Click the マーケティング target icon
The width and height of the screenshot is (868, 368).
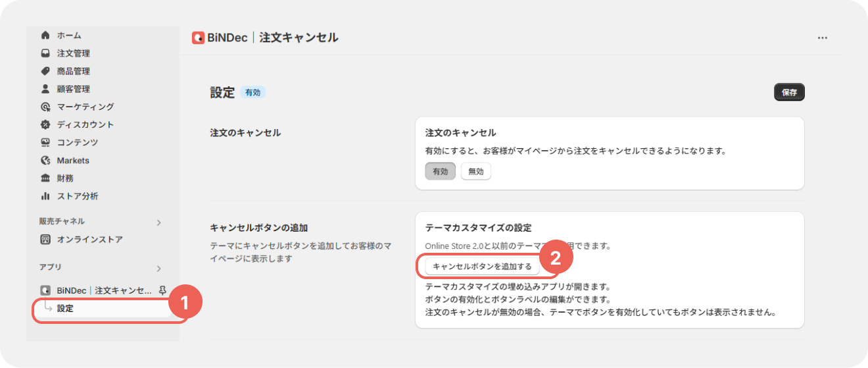coord(45,107)
